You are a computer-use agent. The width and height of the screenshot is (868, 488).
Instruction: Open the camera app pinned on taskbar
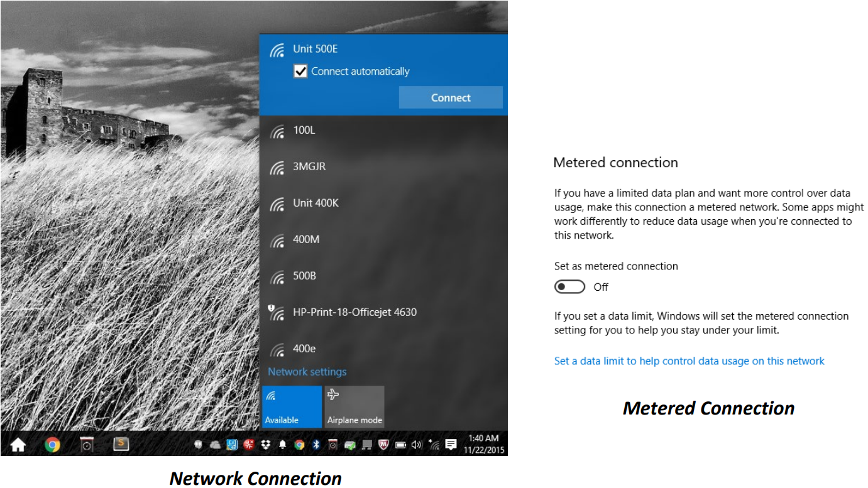point(87,445)
